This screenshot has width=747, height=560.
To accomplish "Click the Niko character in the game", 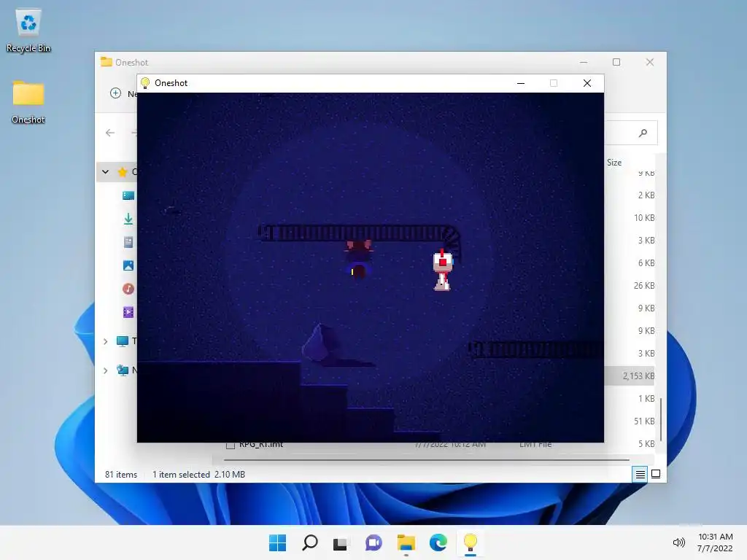I will (359, 260).
